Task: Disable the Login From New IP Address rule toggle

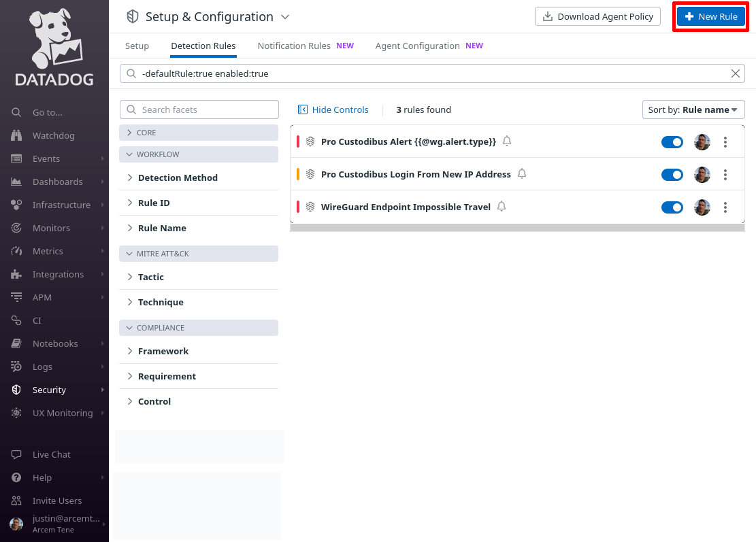Action: click(672, 175)
